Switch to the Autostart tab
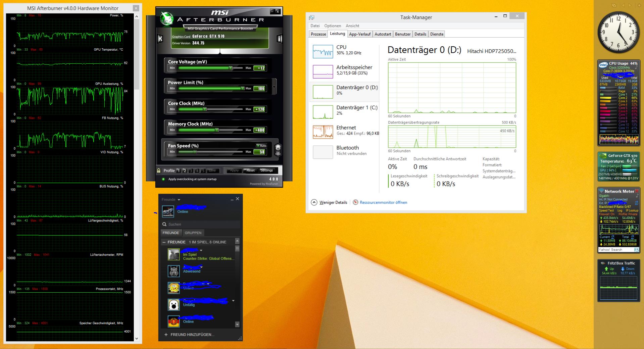Viewport: 644px width, 349px height. click(383, 34)
